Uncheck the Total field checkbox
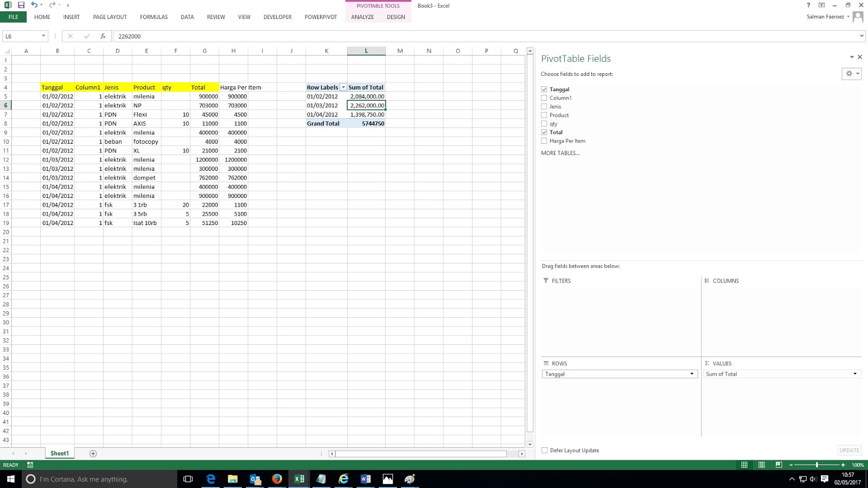 pos(544,132)
